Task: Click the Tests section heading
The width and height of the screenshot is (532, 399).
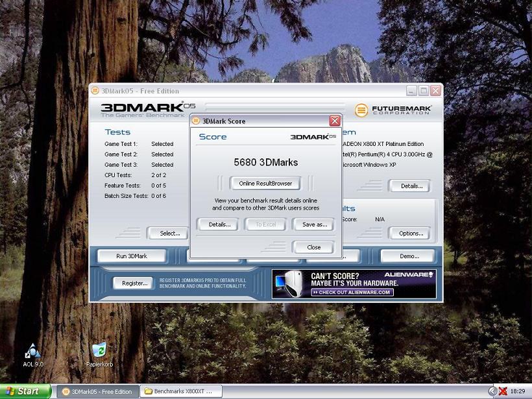Action: (x=117, y=132)
